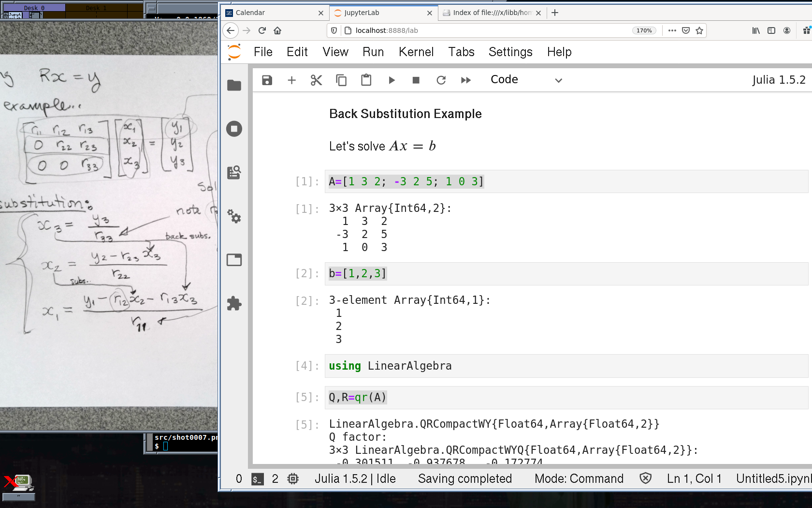Click the Julia 1.5.2 kernel name button

pos(778,80)
